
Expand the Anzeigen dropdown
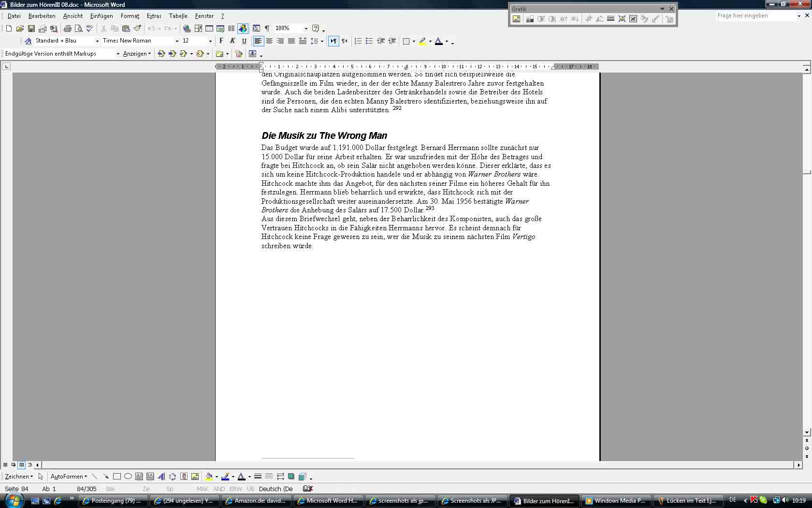(x=137, y=54)
